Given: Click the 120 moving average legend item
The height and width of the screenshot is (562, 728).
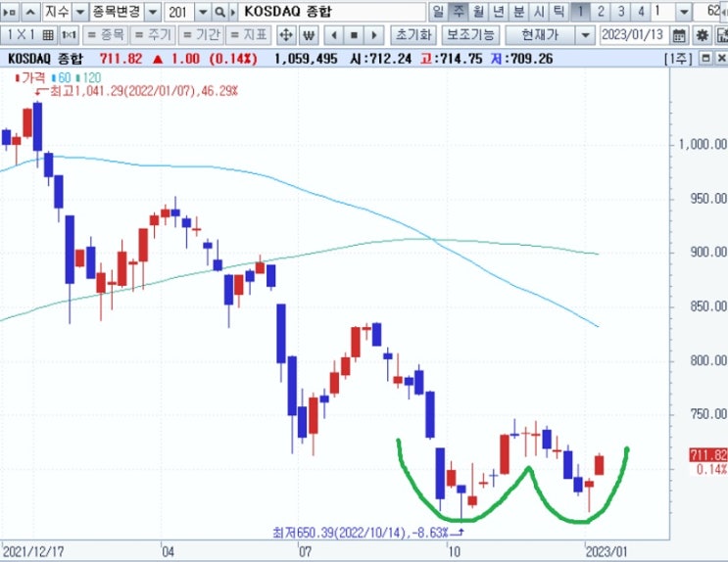Looking at the screenshot, I should click(89, 77).
